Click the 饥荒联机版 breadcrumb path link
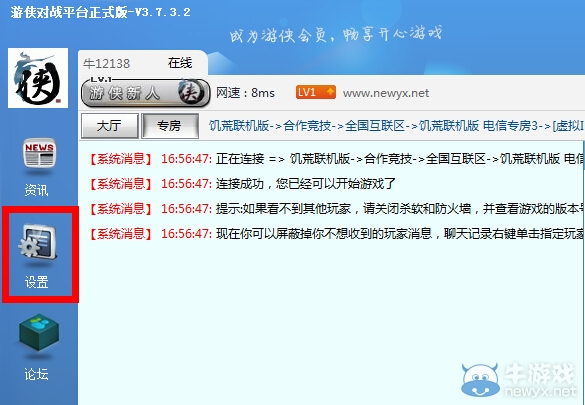Image resolution: width=585 pixels, height=405 pixels. pos(396,126)
